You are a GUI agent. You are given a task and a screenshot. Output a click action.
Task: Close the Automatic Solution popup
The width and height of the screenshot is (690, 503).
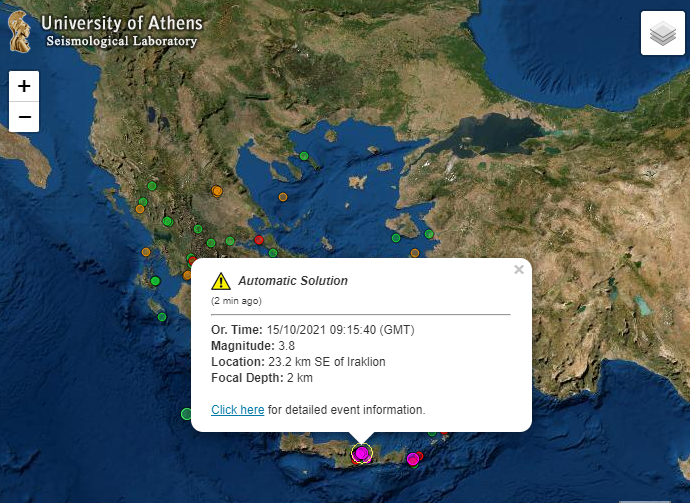coord(519,269)
